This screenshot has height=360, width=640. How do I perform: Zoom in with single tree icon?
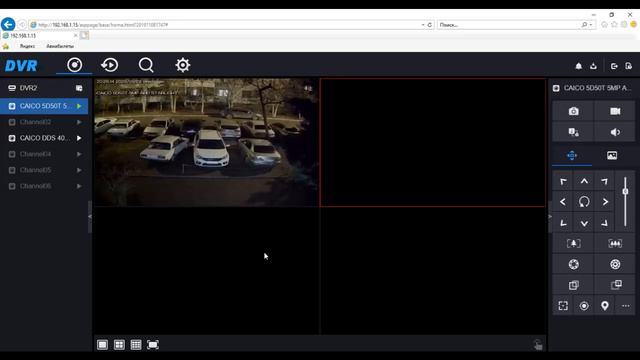[573, 244]
